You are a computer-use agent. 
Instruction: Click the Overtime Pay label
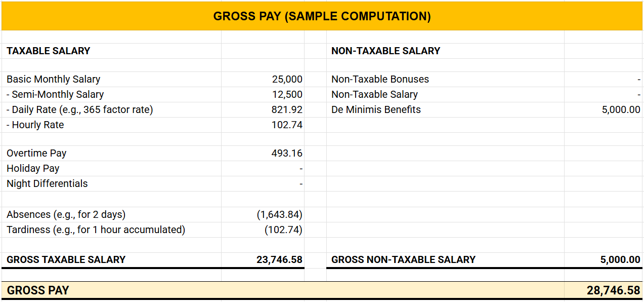click(36, 153)
